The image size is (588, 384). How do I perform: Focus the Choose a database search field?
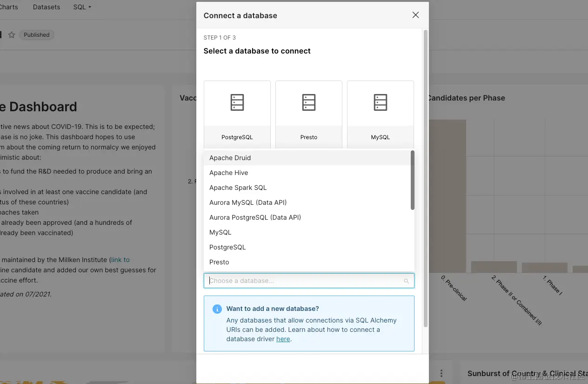click(309, 281)
